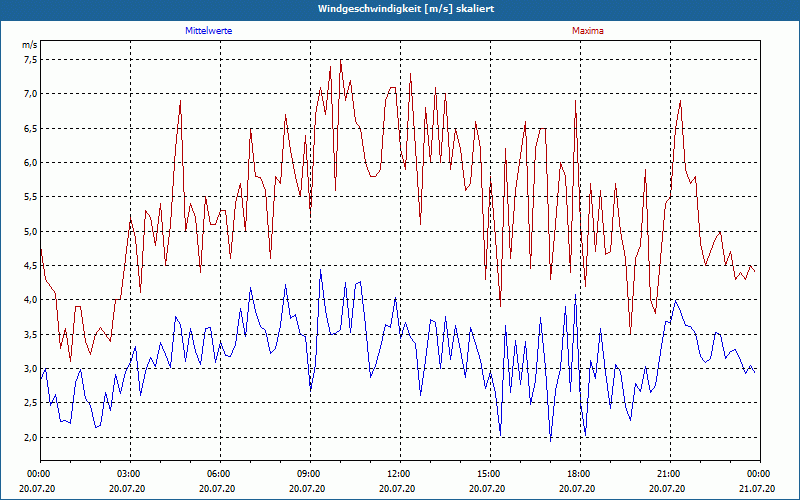Click the 'm/s' unit label on y-axis
This screenshot has height=500, width=800.
tap(30, 45)
